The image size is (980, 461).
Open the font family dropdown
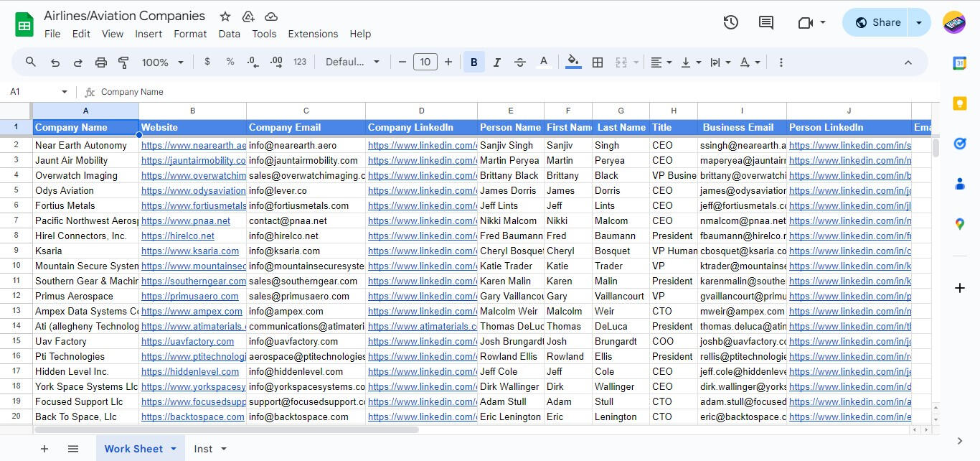pyautogui.click(x=352, y=62)
